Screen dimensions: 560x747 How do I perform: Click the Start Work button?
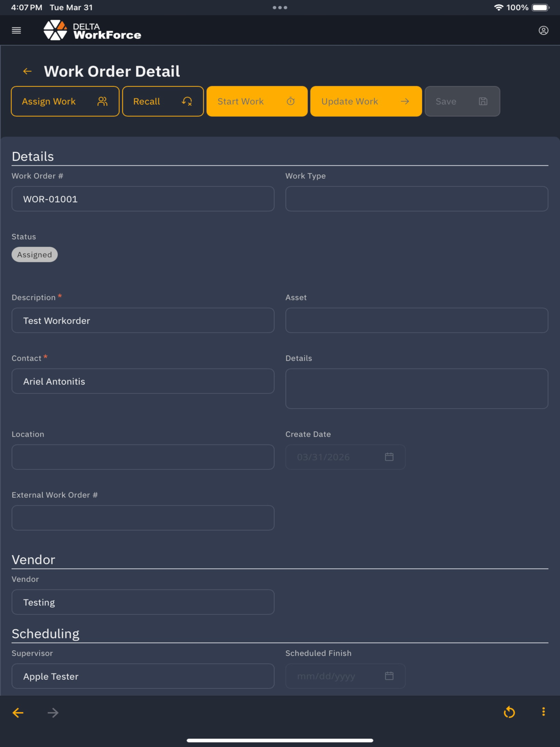tap(257, 101)
